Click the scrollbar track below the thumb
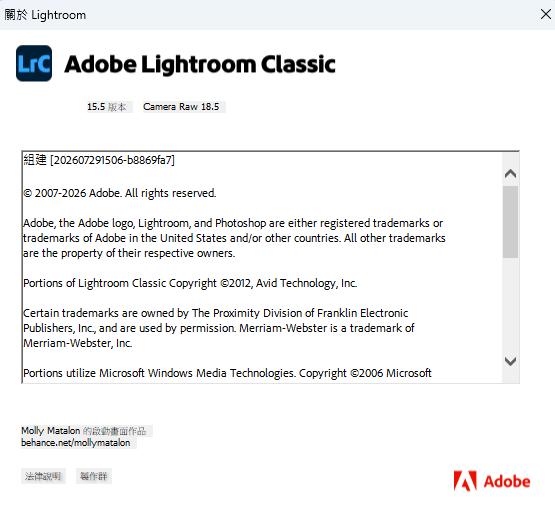The width and height of the screenshot is (555, 506). pyautogui.click(x=510, y=305)
